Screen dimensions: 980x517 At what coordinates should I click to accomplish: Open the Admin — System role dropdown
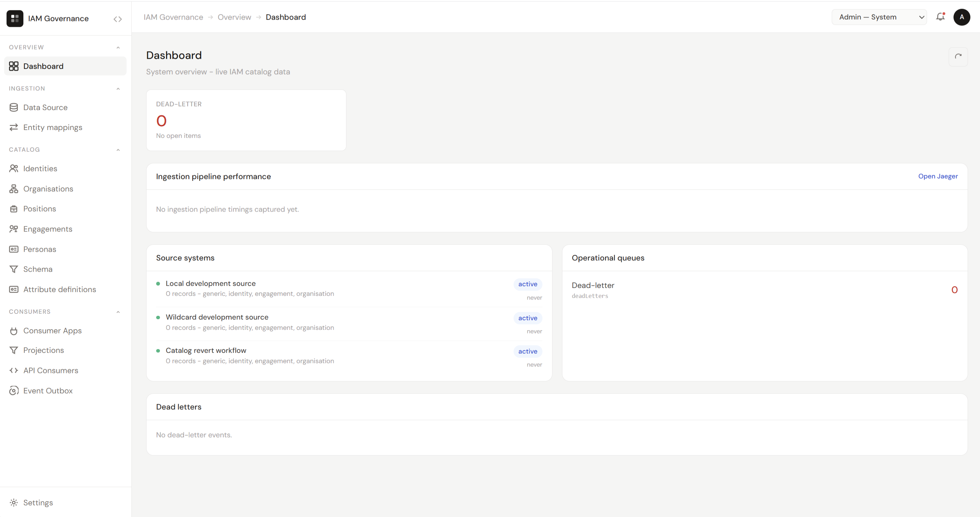879,17
